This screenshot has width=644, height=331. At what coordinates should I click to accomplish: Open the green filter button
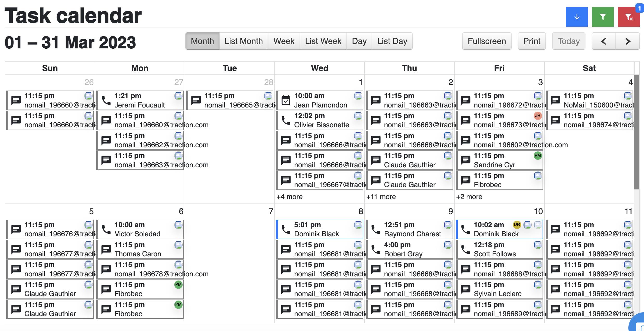point(602,17)
